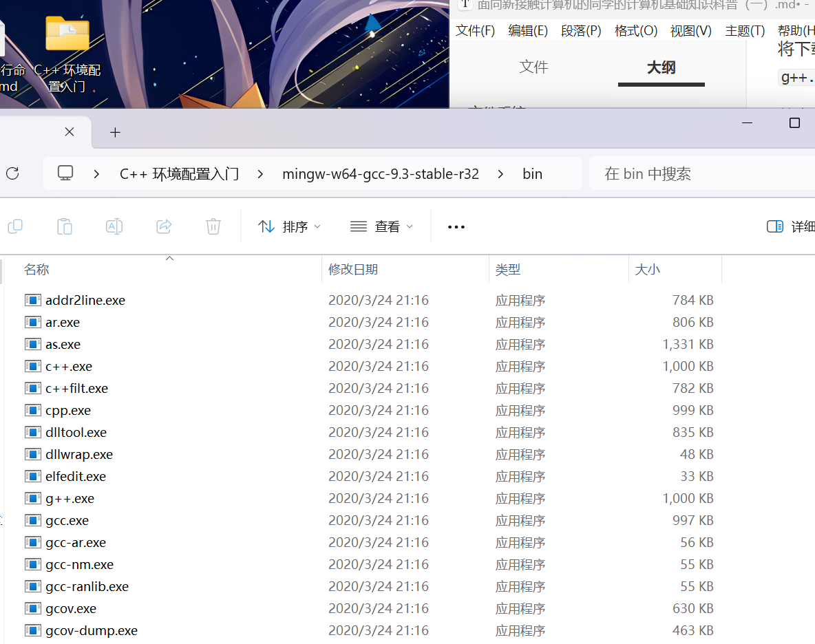
Task: Click the bin breadcrumb segment
Action: [x=532, y=174]
